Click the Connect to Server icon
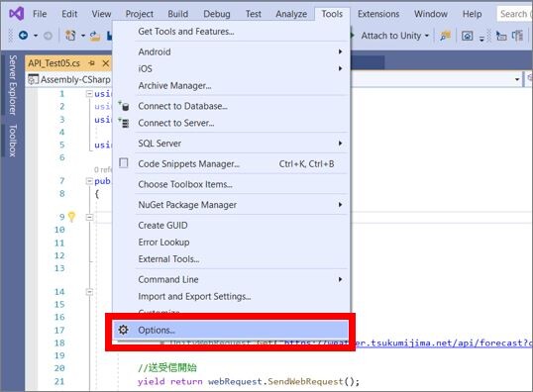533x392 pixels. [124, 123]
